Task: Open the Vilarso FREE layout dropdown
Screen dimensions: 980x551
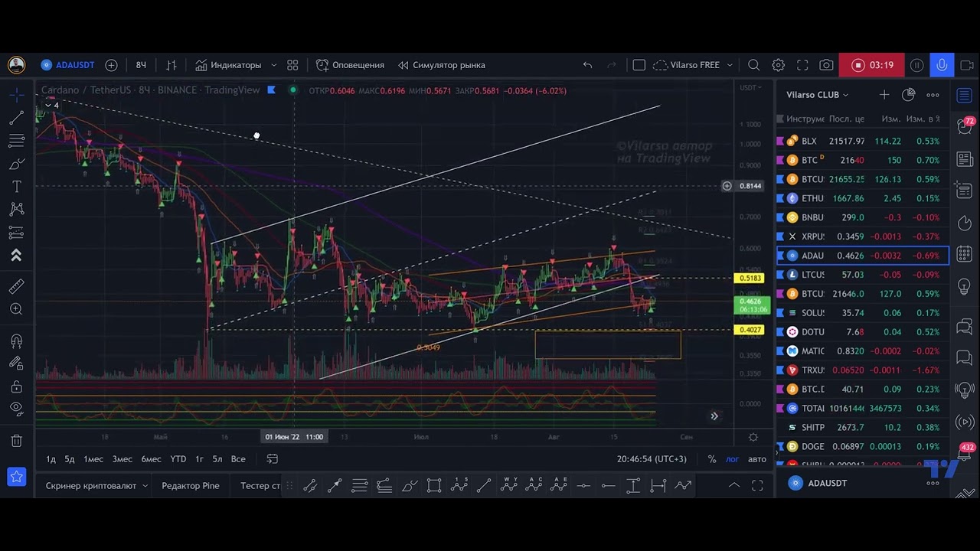Action: [x=730, y=65]
